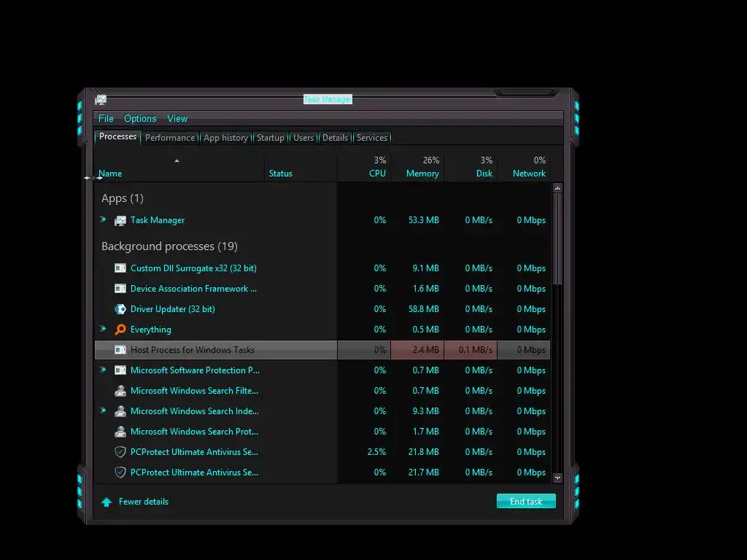Viewport: 747px width, 560px height.
Task: Switch to the Services tab
Action: (372, 138)
